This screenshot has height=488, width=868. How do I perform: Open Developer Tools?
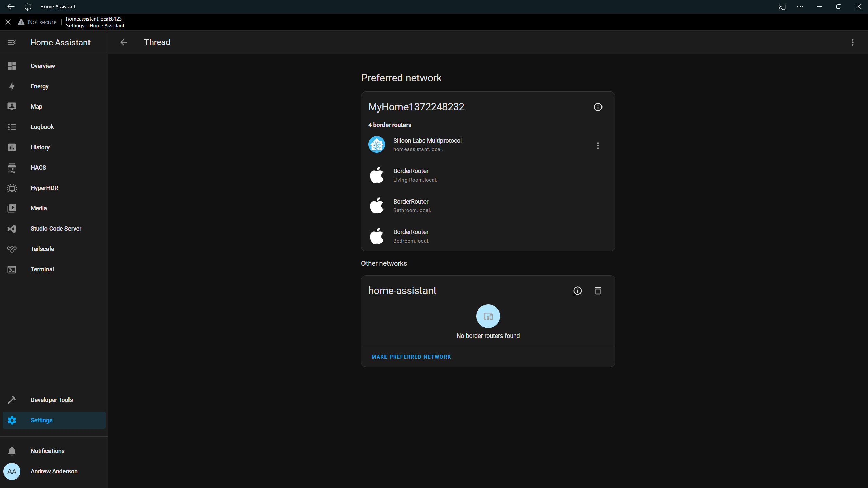[x=52, y=400]
